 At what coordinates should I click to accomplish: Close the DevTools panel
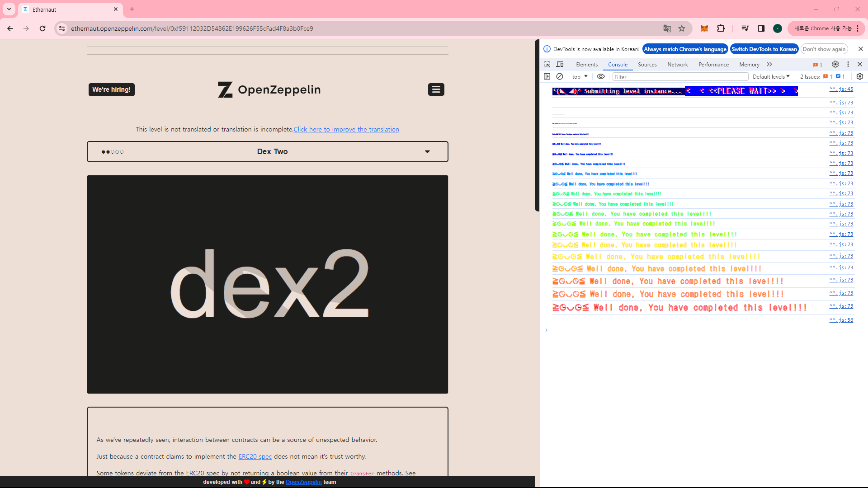tap(860, 65)
